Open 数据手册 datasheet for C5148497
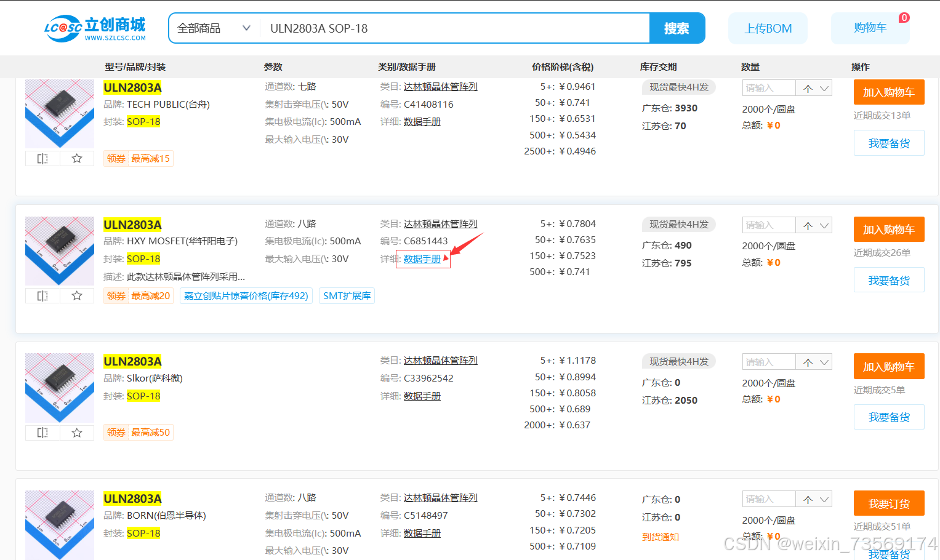The width and height of the screenshot is (940, 560). [422, 534]
